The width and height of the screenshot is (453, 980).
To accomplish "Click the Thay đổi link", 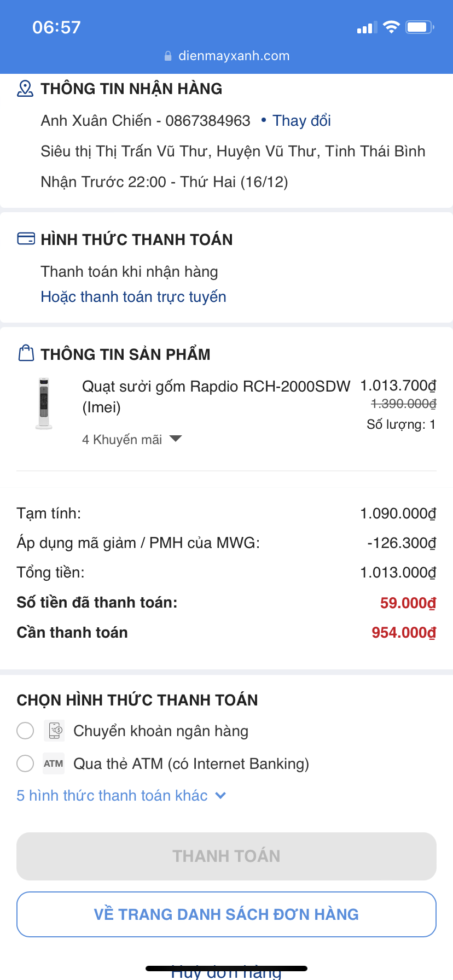I will (301, 120).
